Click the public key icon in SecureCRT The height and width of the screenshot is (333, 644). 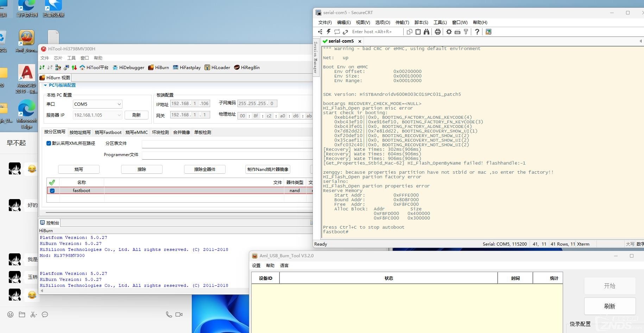pyautogui.click(x=466, y=32)
